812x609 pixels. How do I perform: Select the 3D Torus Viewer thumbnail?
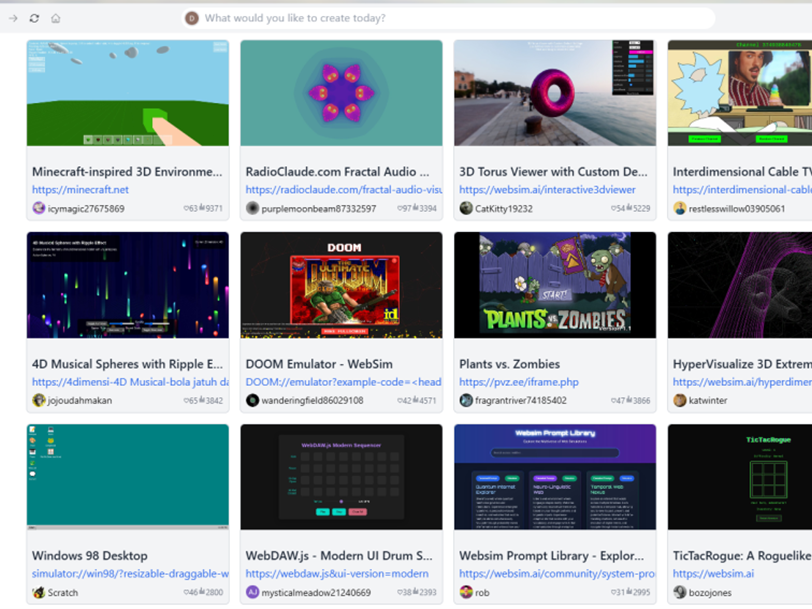pos(555,93)
